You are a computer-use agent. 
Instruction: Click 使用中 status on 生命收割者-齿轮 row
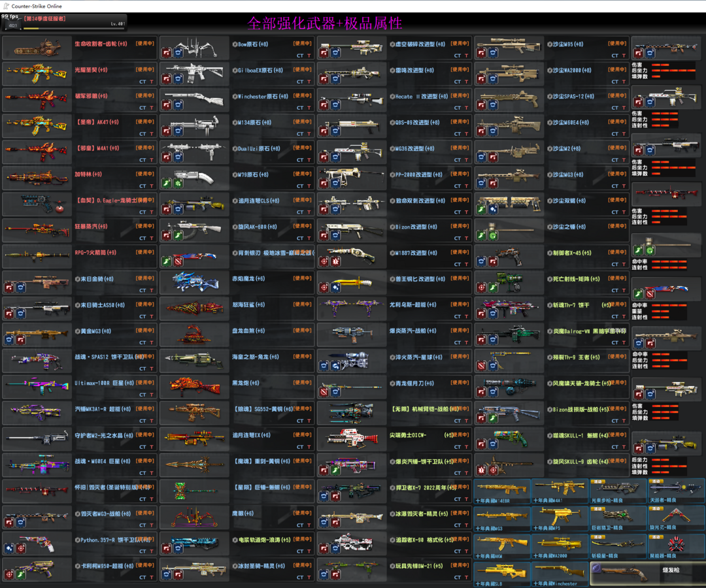(145, 44)
